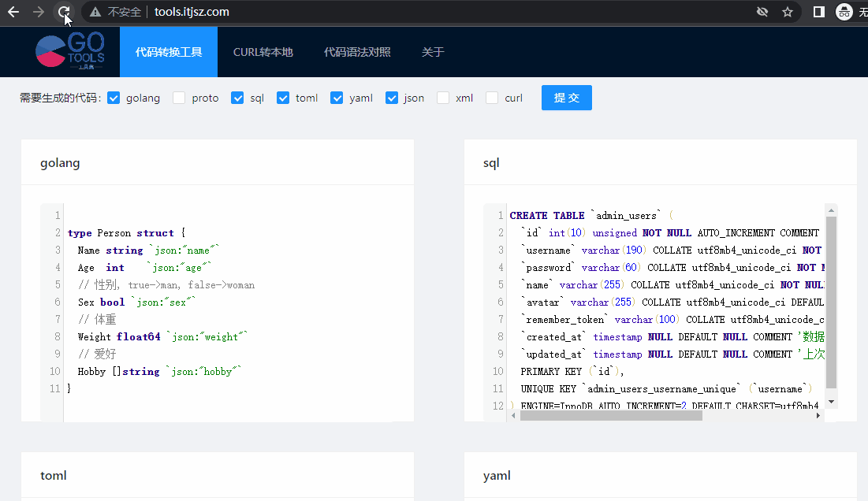The width and height of the screenshot is (868, 501).
Task: Uncheck the golang checkbox
Action: click(x=114, y=98)
